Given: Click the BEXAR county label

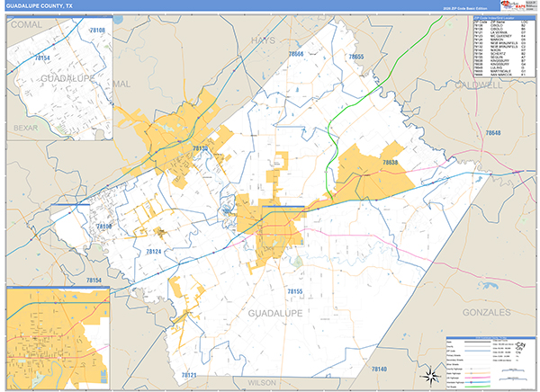Looking at the screenshot, I should [25, 128].
